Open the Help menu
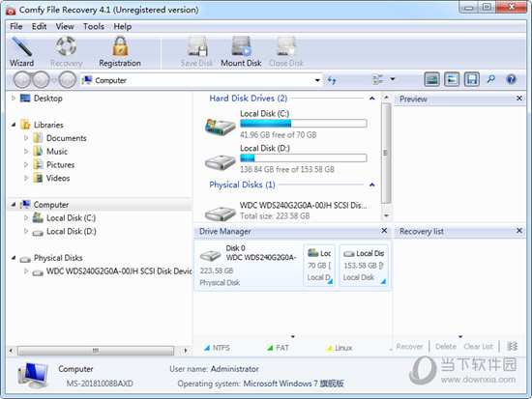Image resolution: width=532 pixels, height=399 pixels. coord(123,26)
